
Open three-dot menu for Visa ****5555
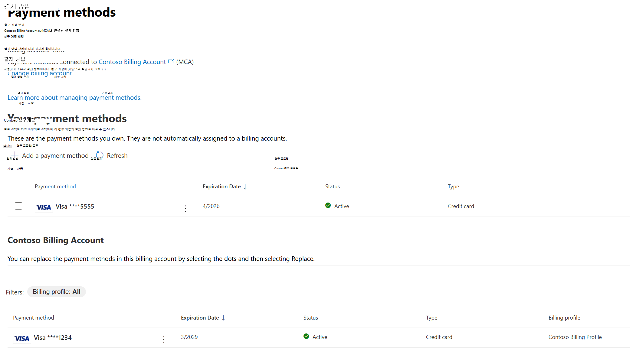(x=185, y=208)
